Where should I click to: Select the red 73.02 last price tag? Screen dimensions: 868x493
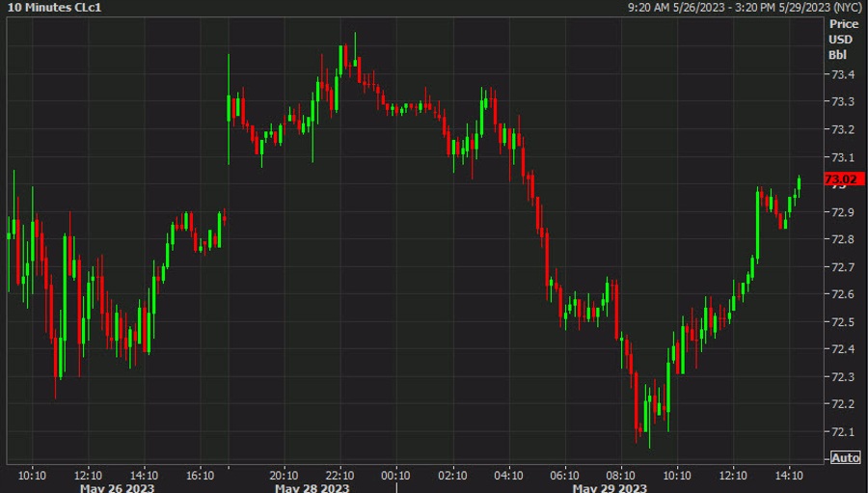click(843, 178)
